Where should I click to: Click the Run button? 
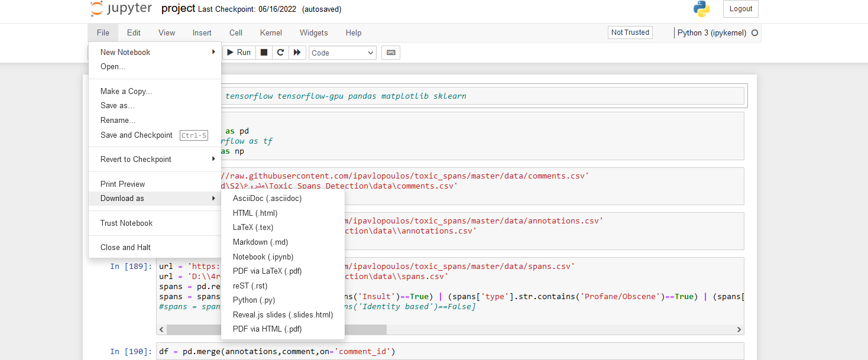[x=239, y=53]
